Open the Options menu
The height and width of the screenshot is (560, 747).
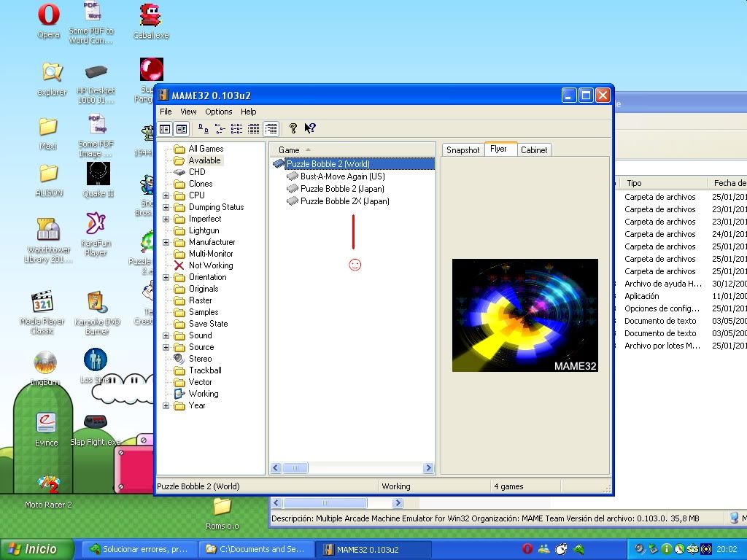click(x=219, y=112)
